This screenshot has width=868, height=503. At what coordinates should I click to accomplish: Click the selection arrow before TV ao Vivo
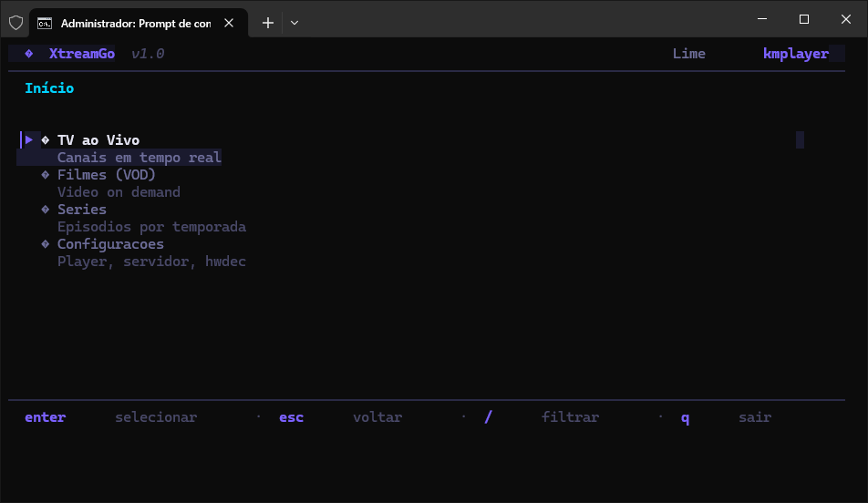[29, 140]
